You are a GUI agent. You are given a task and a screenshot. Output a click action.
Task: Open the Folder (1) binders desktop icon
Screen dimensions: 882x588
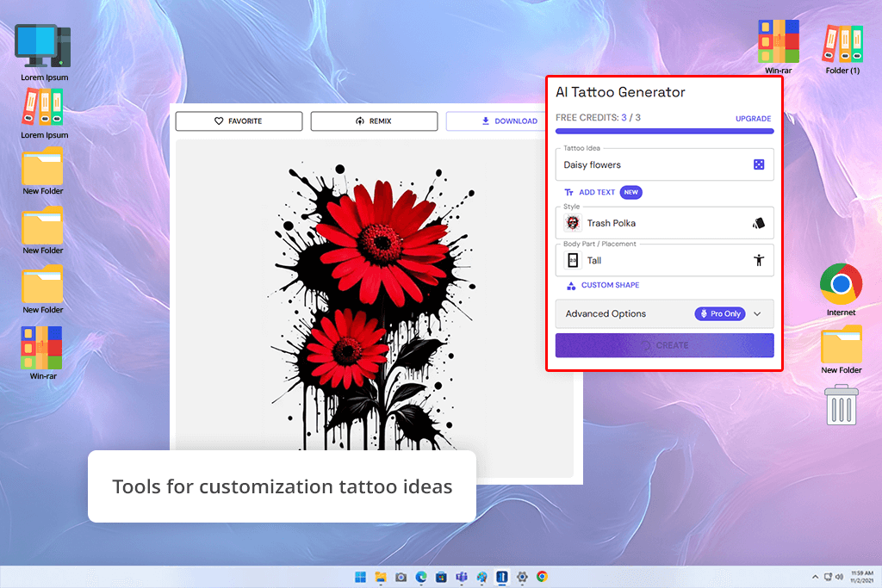[x=842, y=49]
